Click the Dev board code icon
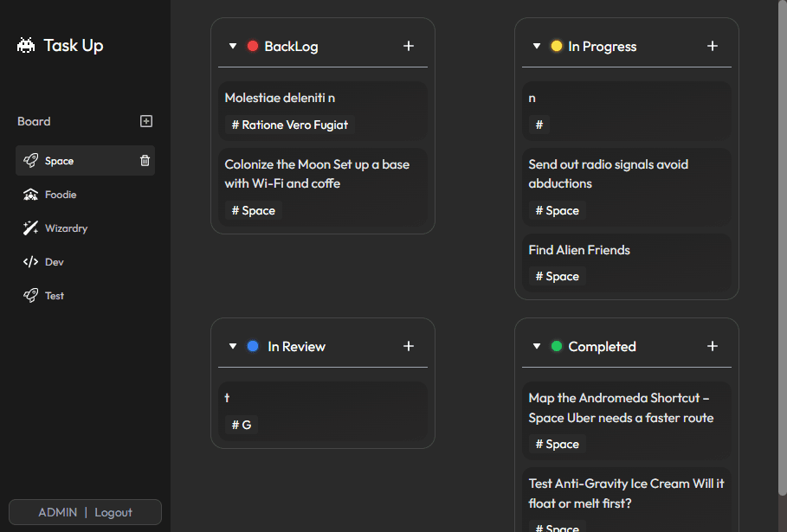The height and width of the screenshot is (532, 787). click(x=30, y=262)
